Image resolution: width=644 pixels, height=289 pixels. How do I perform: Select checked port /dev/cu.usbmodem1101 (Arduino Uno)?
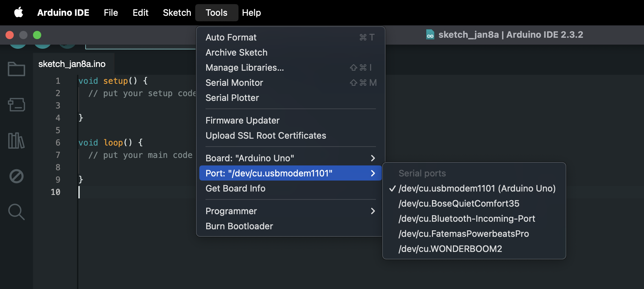click(x=474, y=188)
